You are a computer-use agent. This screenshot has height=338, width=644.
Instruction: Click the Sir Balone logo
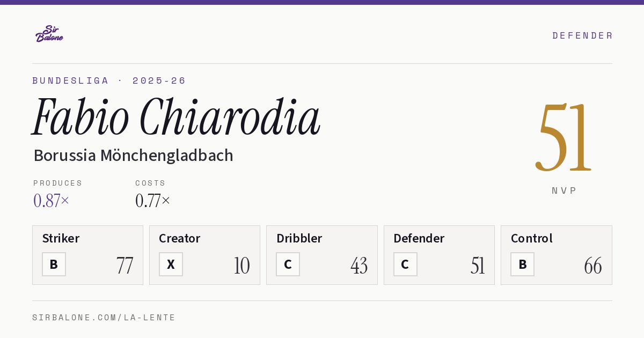pyautogui.click(x=49, y=34)
